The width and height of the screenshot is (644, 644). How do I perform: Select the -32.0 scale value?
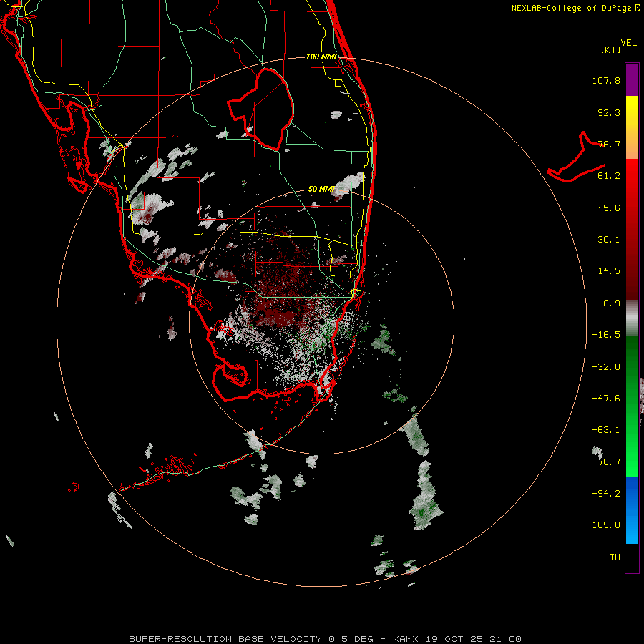tap(606, 367)
